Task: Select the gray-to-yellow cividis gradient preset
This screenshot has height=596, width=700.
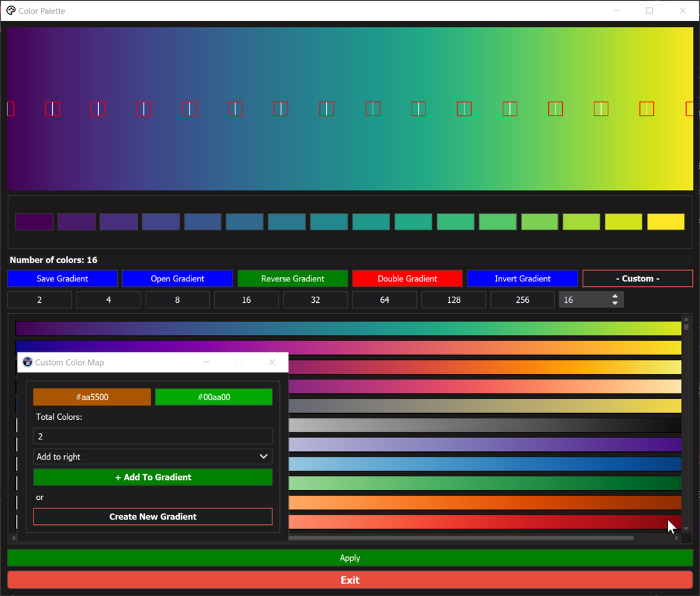Action: point(485,405)
